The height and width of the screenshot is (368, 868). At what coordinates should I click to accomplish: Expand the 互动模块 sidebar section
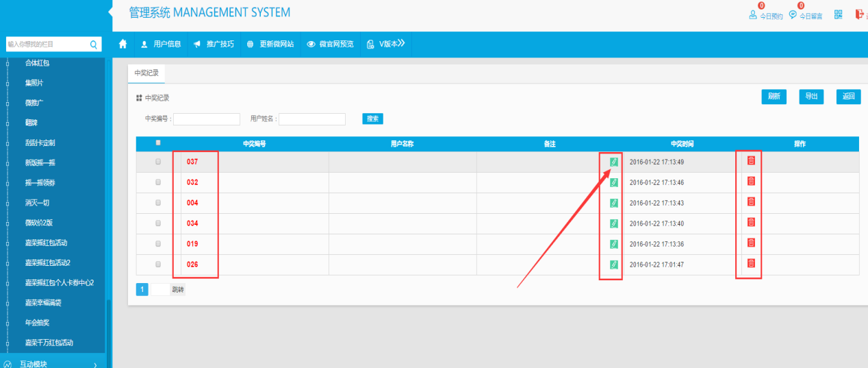tap(53, 364)
